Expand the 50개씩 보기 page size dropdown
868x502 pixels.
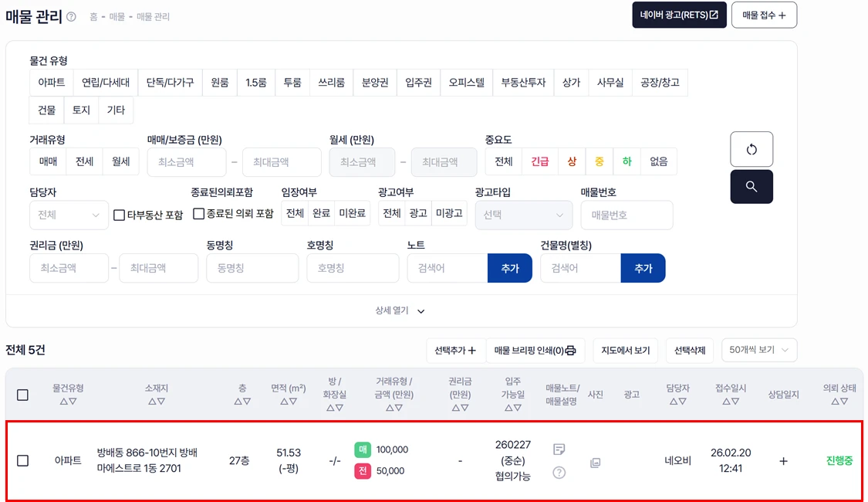758,350
